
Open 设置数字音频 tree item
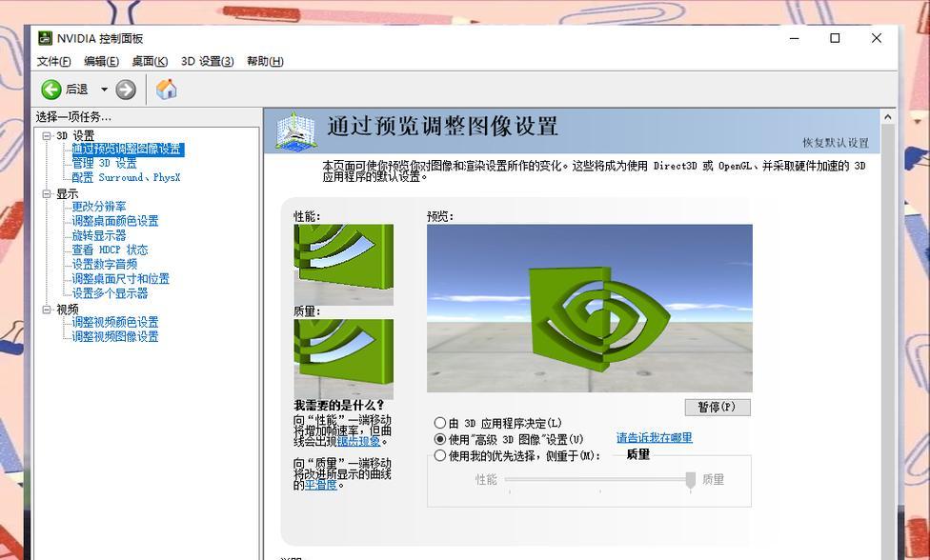pos(105,265)
